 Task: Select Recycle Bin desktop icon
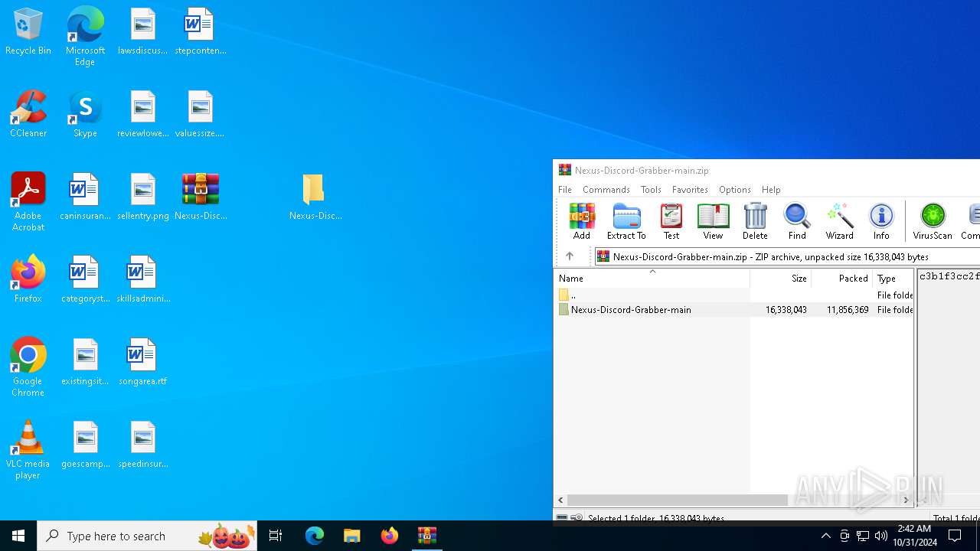28,32
